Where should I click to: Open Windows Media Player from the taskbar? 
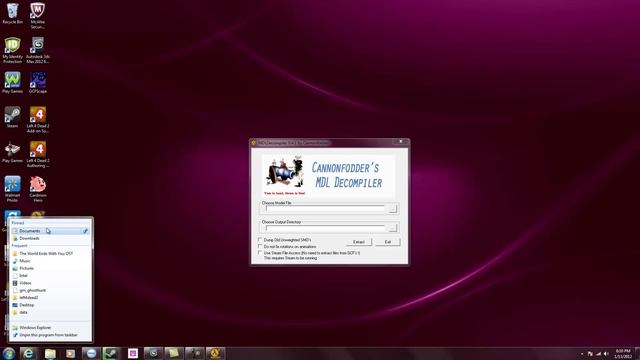coord(71,353)
